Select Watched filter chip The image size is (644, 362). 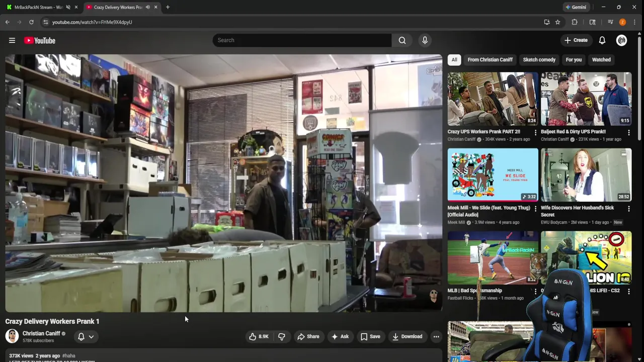[601, 60]
